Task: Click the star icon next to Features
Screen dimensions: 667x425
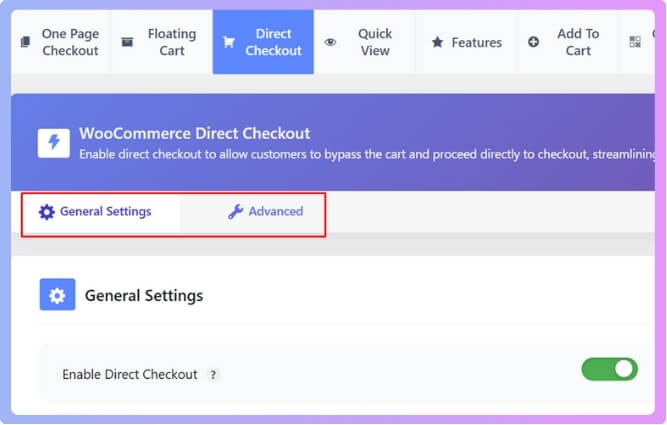Action: [437, 43]
